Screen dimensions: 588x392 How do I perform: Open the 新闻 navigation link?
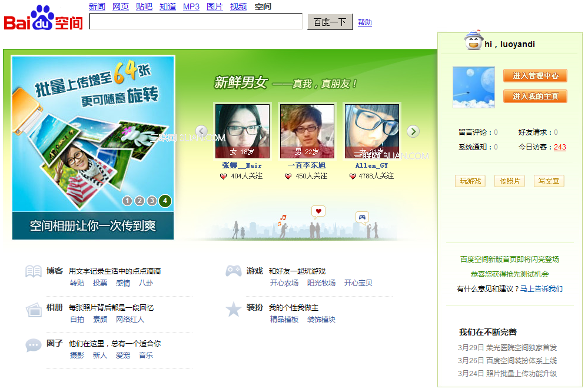click(97, 6)
